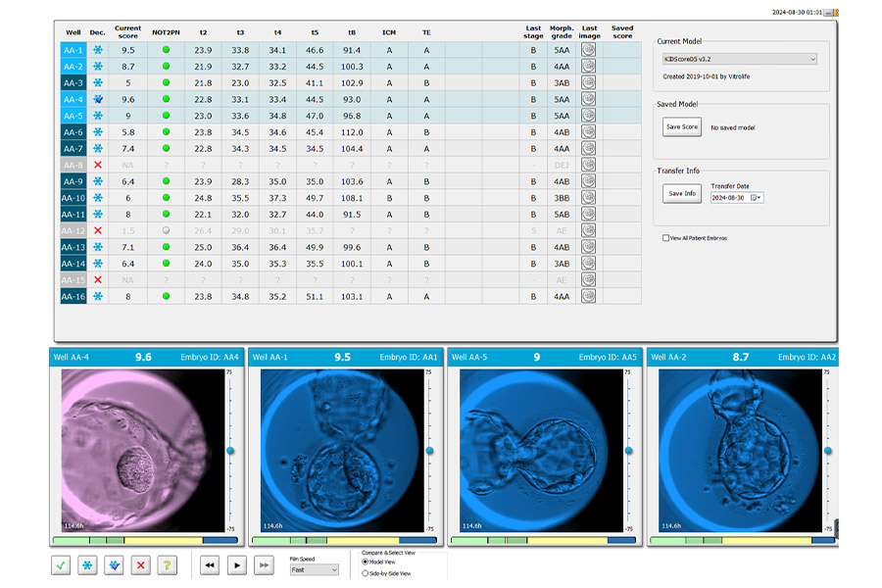
Task: Adjust focal plane slider on Well AA-4 image
Action: pos(231,450)
